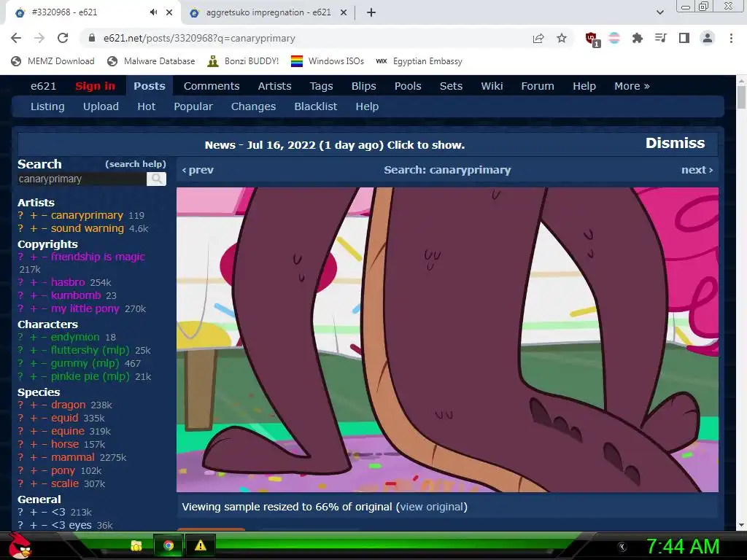The image size is (747, 560).
Task: Click the search magnifier button
Action: coord(156,179)
